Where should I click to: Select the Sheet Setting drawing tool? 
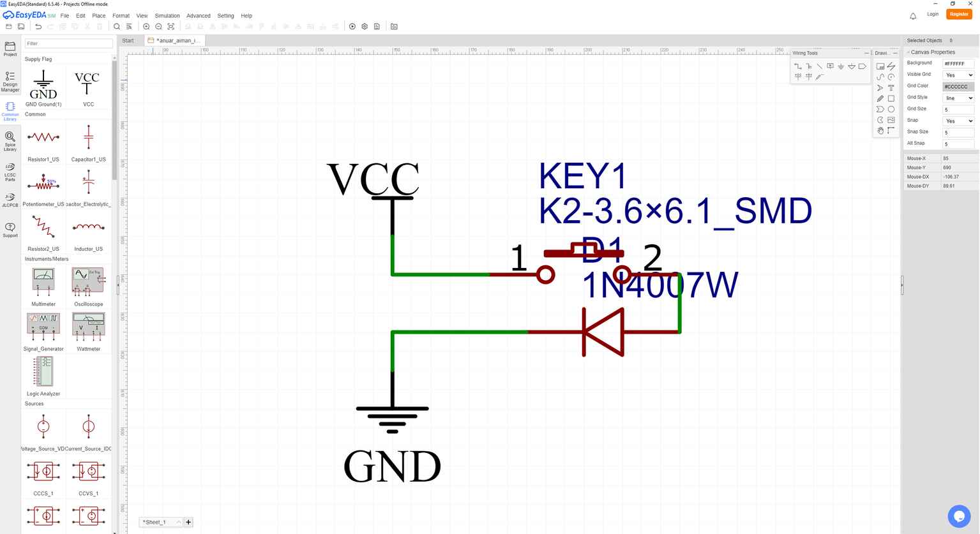(x=880, y=66)
